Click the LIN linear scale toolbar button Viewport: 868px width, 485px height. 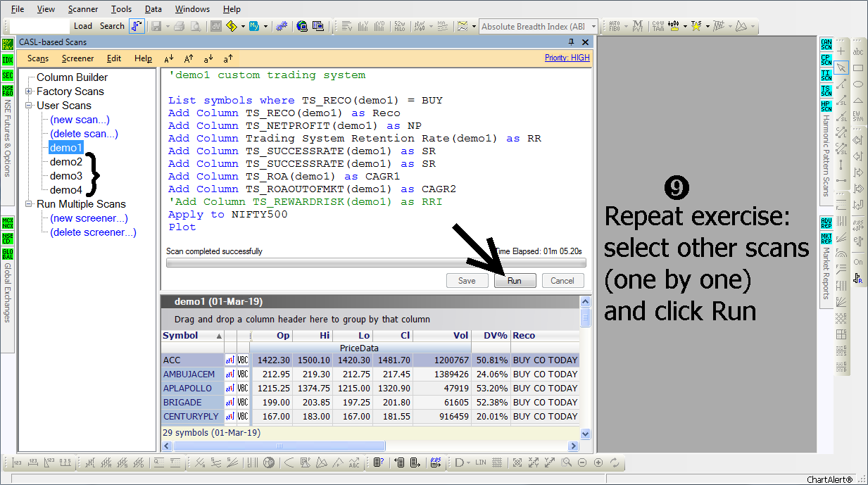pyautogui.click(x=481, y=462)
